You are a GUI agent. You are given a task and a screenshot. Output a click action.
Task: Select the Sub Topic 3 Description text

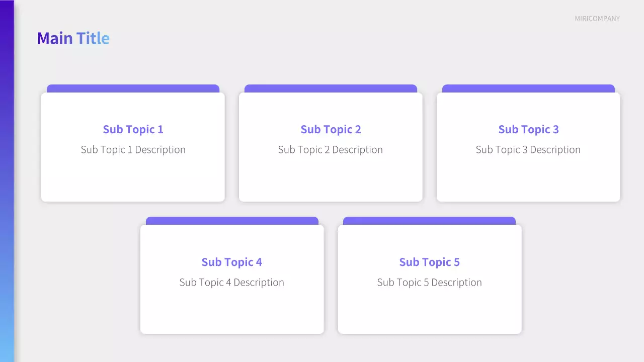[x=528, y=150]
